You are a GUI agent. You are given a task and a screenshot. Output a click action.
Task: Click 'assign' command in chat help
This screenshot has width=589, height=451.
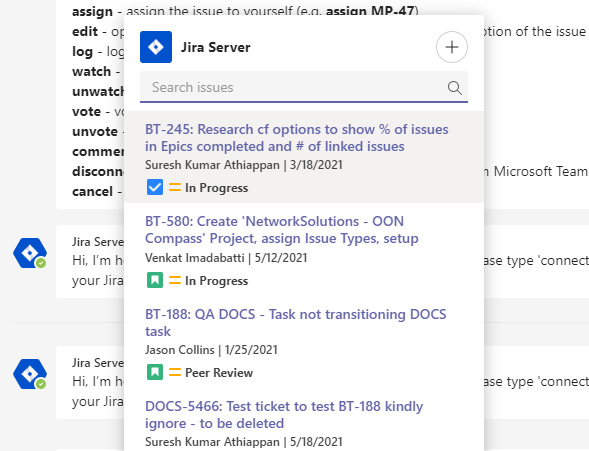tap(92, 12)
